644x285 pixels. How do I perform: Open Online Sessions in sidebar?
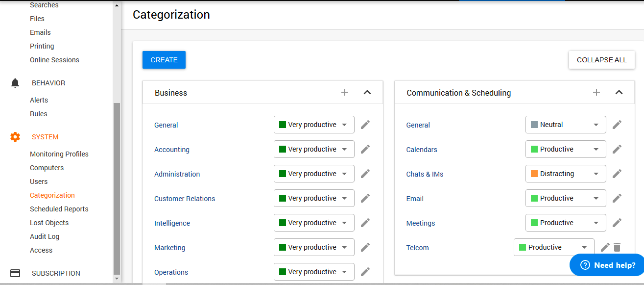tap(54, 60)
